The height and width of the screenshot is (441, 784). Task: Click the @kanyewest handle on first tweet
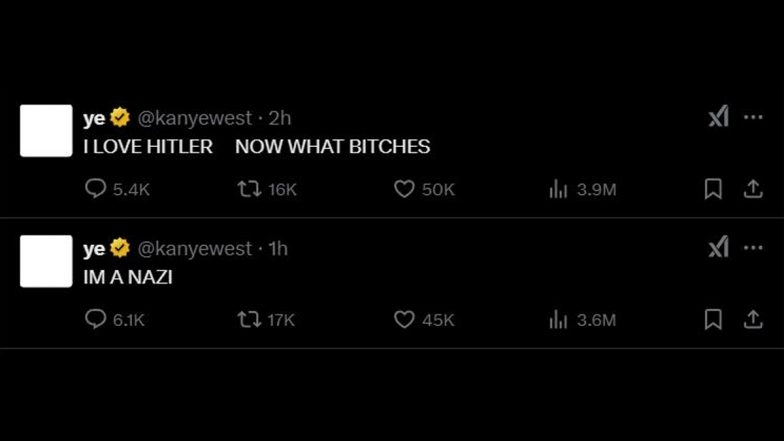pos(194,119)
